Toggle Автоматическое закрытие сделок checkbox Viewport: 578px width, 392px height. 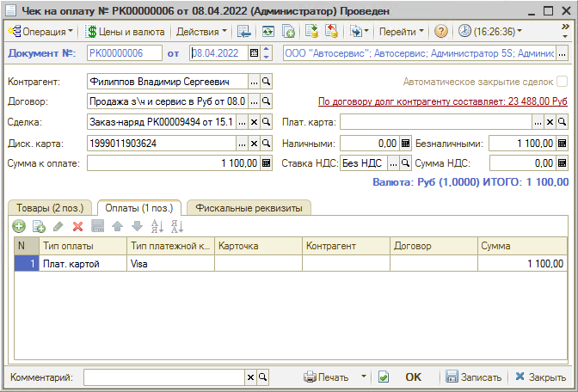point(562,82)
